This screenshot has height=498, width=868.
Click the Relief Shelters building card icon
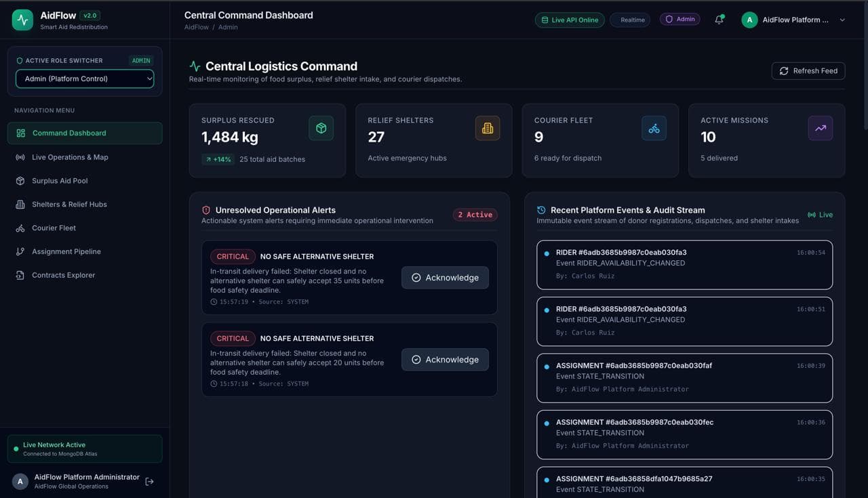(488, 128)
